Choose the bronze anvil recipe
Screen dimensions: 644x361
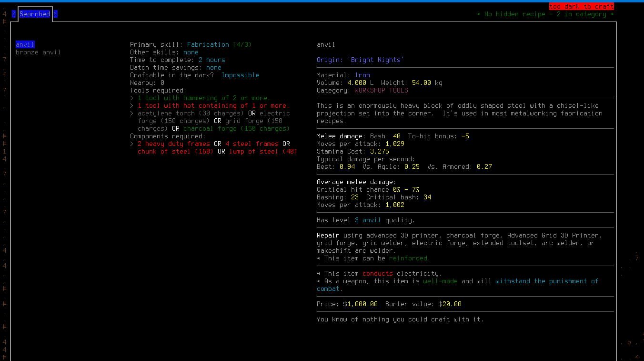tap(39, 52)
